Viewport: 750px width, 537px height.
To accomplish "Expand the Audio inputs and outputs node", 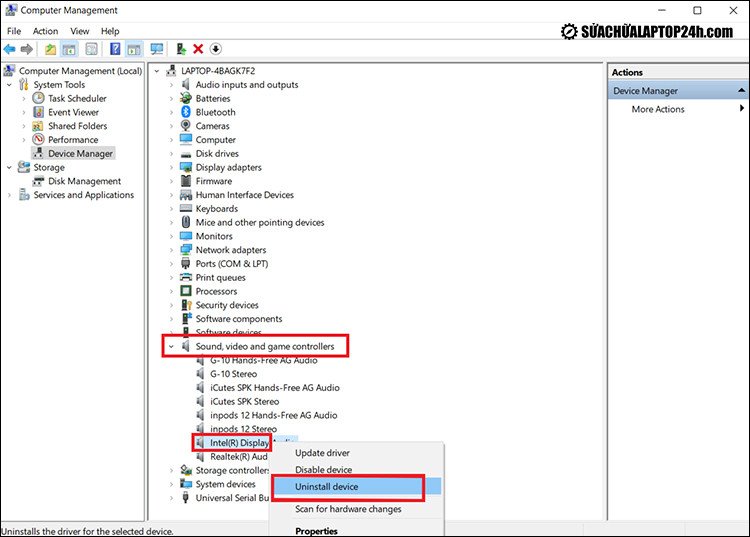I will (x=171, y=85).
